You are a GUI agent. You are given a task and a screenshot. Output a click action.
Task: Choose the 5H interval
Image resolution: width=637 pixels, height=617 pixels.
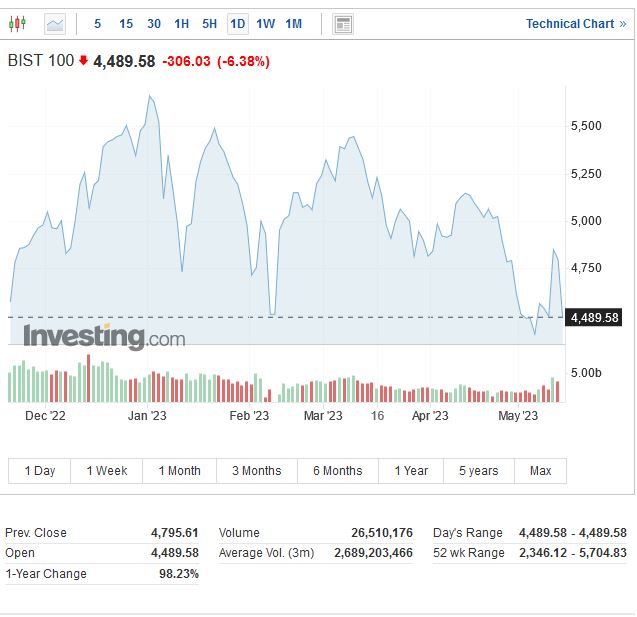tap(209, 23)
